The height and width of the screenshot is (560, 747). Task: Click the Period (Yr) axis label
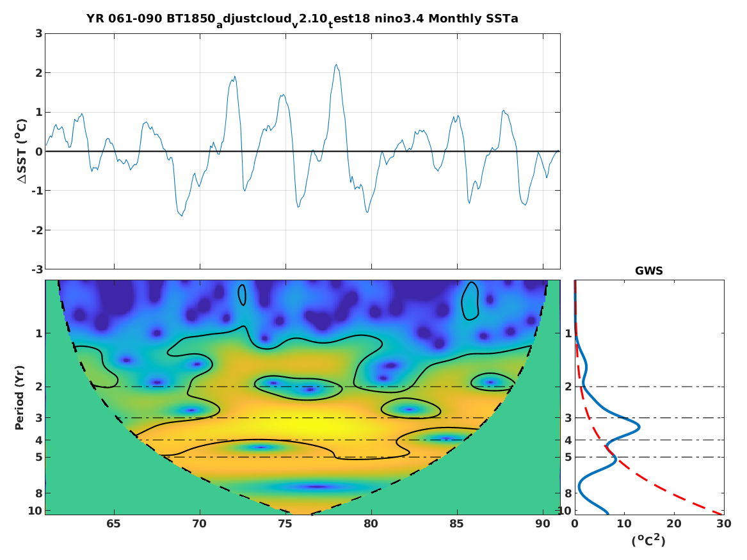pos(19,397)
